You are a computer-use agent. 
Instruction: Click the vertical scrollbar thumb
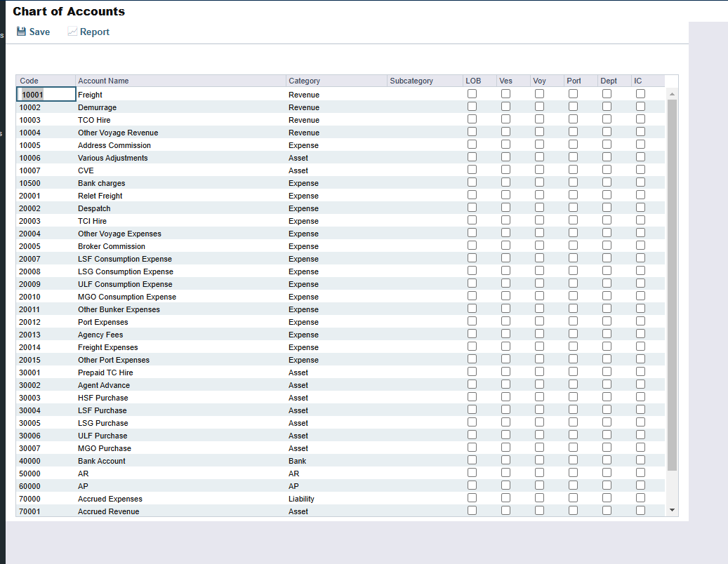point(672,281)
